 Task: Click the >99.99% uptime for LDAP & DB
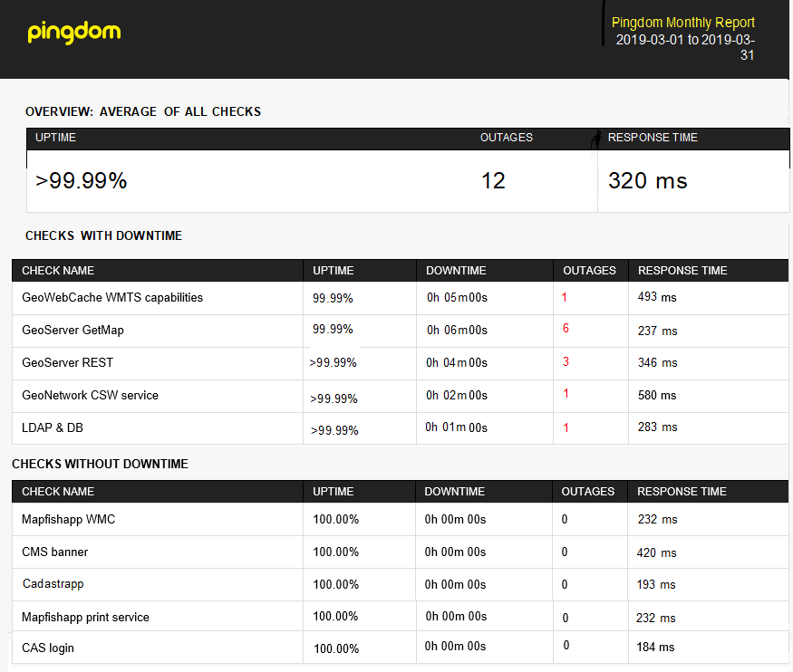[334, 430]
